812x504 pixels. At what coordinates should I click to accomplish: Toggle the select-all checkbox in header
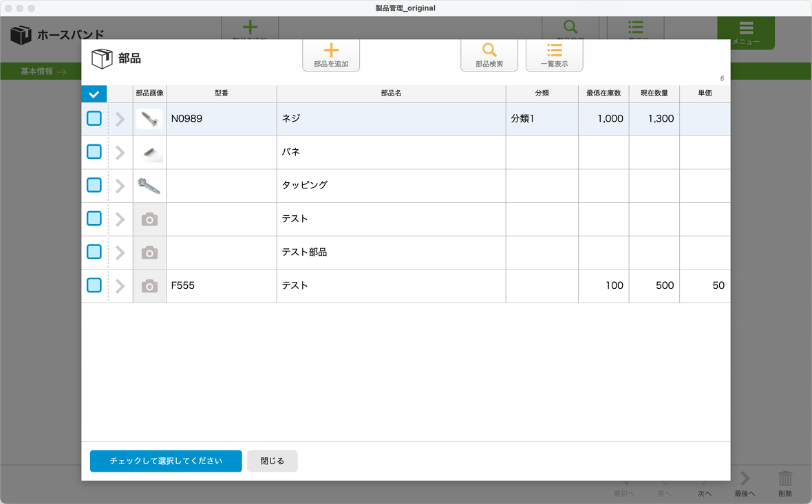[x=94, y=94]
